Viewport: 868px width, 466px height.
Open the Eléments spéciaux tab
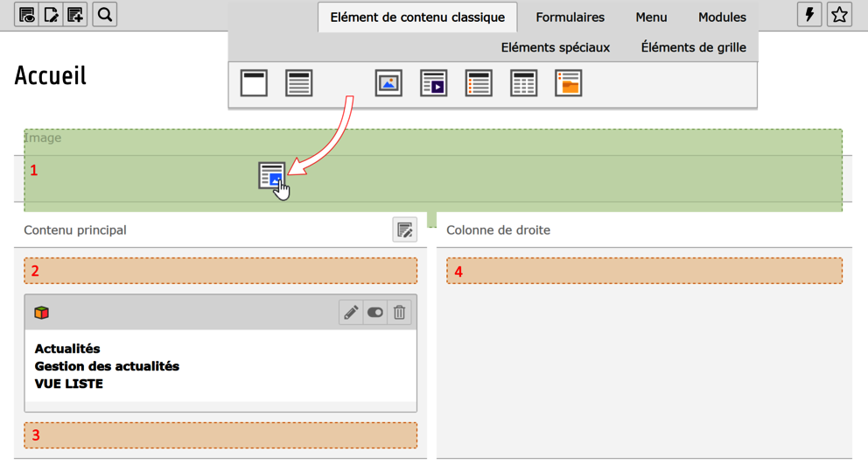pos(556,47)
